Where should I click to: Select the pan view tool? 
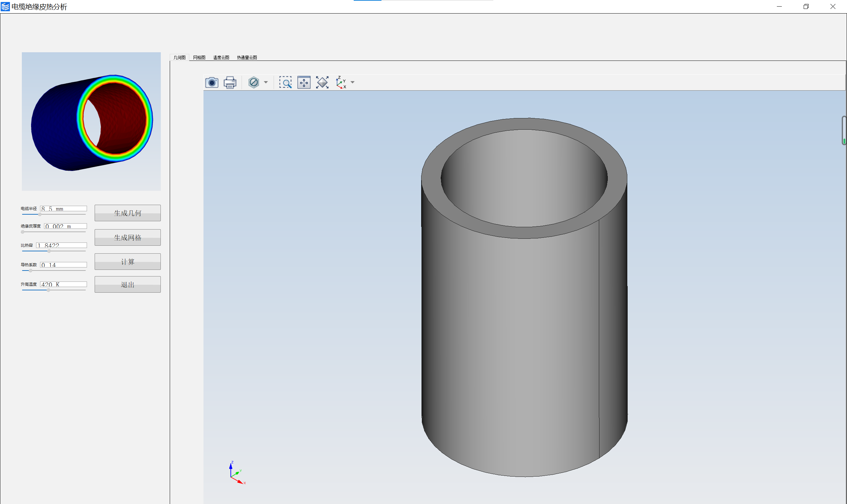pos(304,83)
